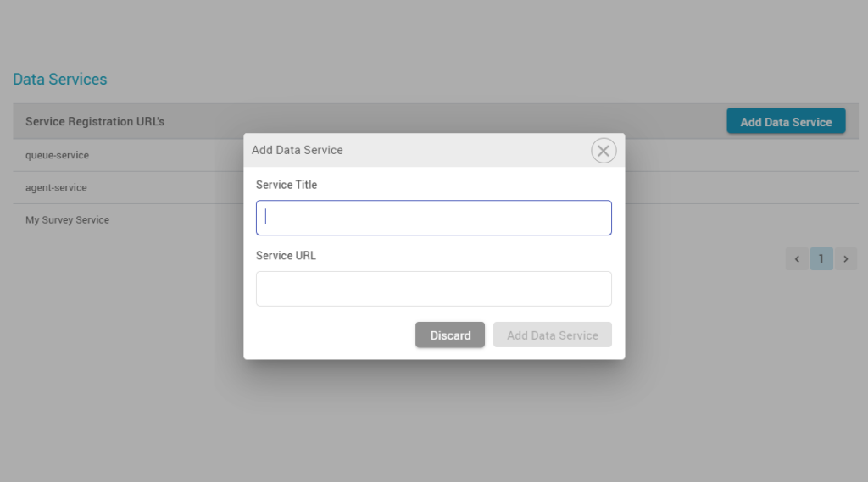Go to previous page chevron
This screenshot has height=482, width=868.
coord(797,258)
